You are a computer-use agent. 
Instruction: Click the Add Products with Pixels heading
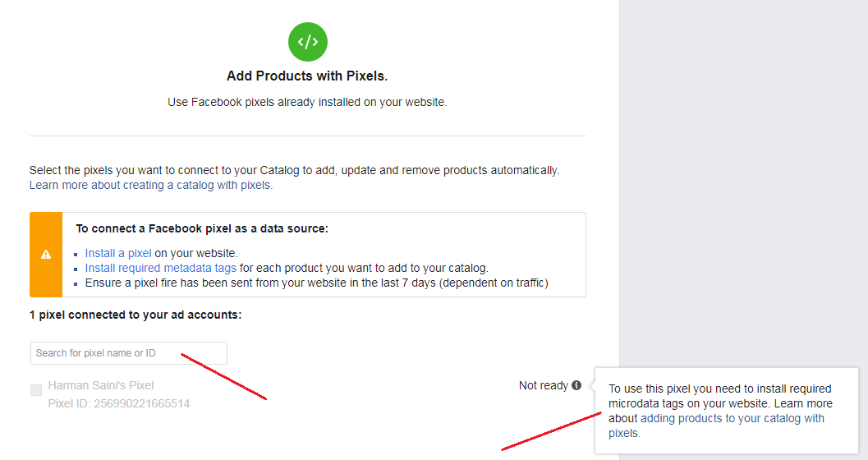point(307,76)
